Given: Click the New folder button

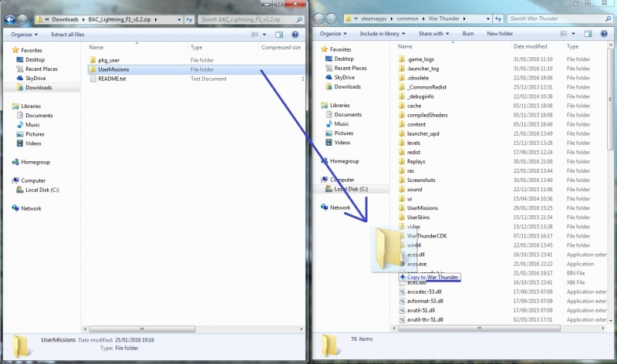Looking at the screenshot, I should 500,34.
